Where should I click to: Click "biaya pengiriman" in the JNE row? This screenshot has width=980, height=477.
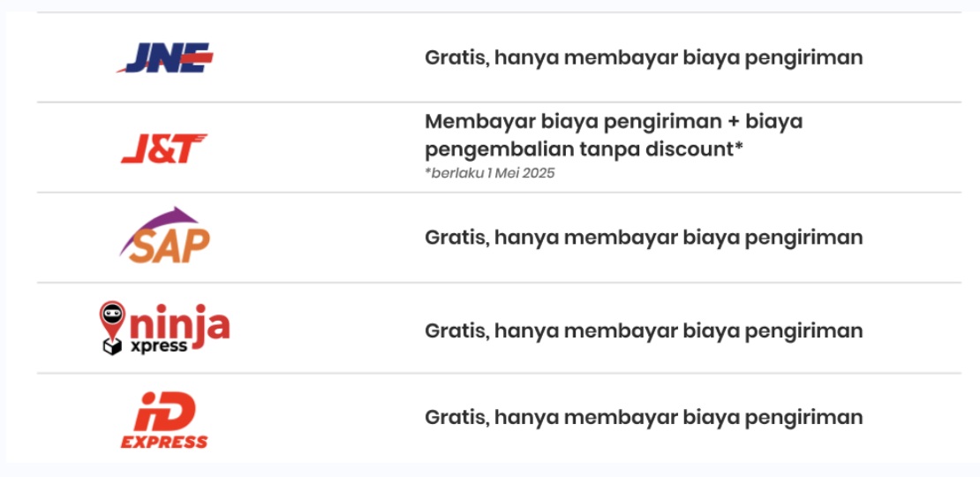773,58
